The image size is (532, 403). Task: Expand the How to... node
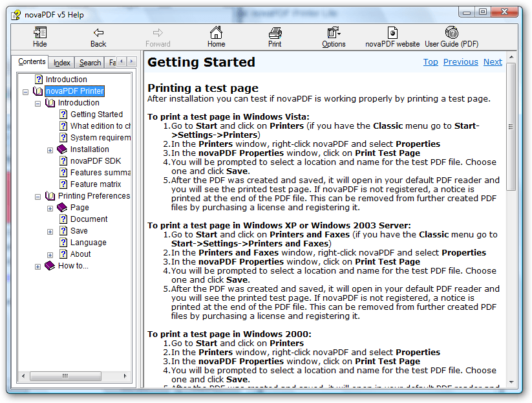pos(37,267)
